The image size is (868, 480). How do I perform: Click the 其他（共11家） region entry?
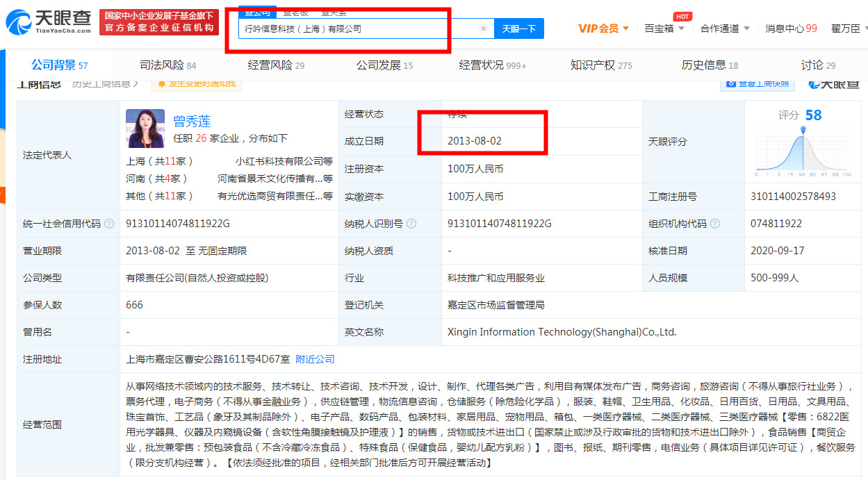point(160,197)
